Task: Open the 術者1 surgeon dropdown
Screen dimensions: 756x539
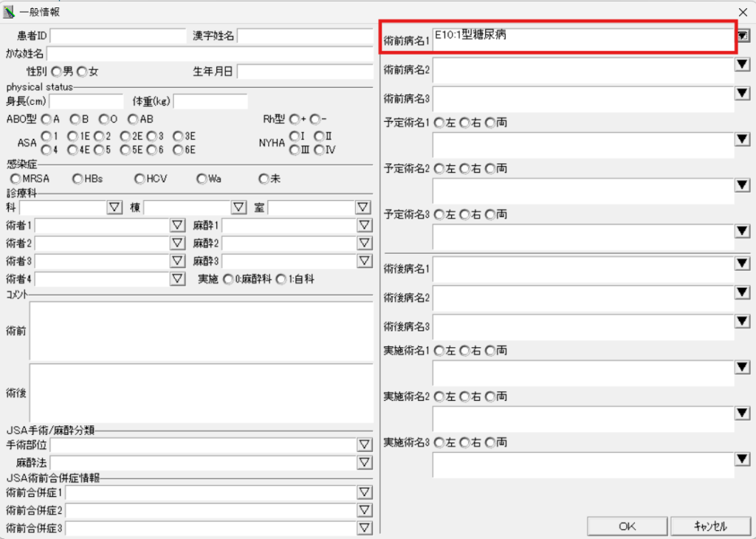Action: click(x=177, y=225)
